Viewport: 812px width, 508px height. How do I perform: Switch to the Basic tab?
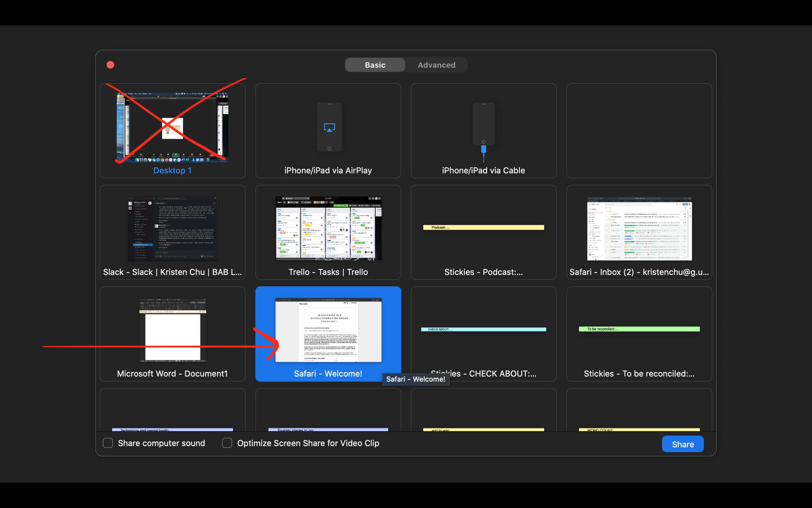coord(375,65)
